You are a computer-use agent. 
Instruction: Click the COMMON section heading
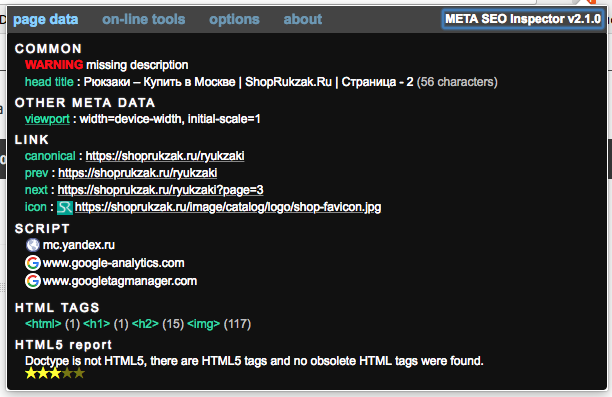[x=48, y=49]
